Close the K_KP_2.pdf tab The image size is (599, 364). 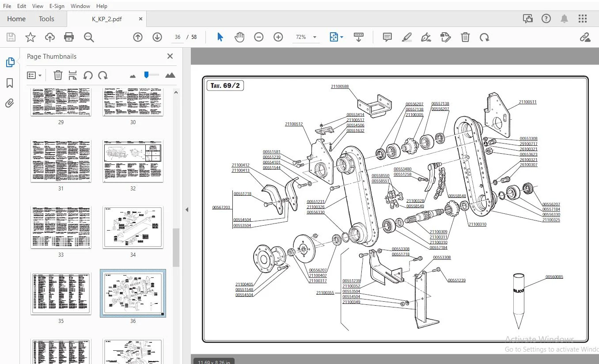click(140, 19)
